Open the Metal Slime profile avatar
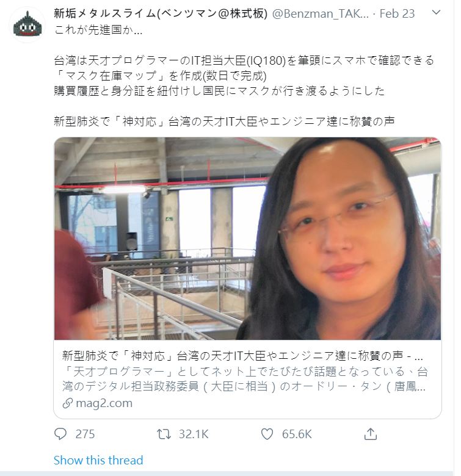 pos(27,25)
